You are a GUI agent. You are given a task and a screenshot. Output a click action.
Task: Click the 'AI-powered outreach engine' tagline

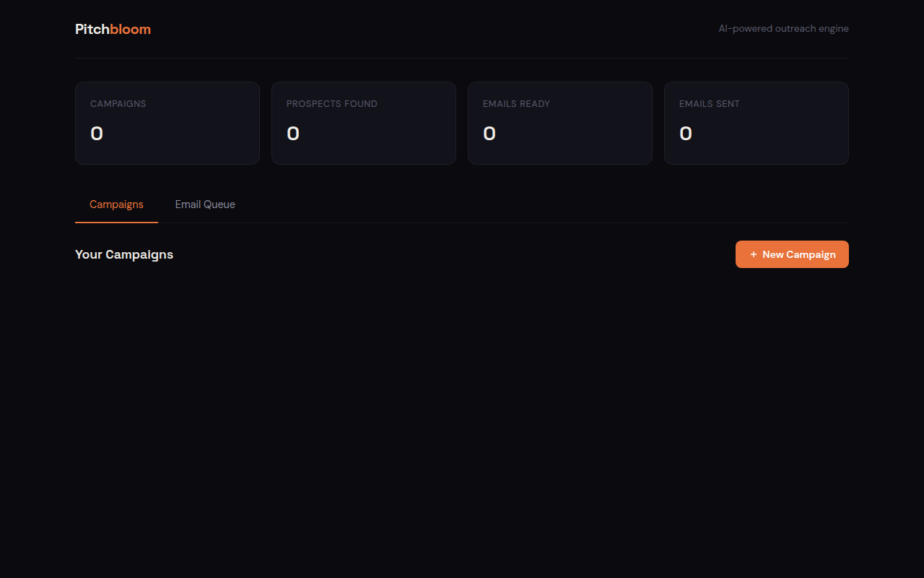783,29
